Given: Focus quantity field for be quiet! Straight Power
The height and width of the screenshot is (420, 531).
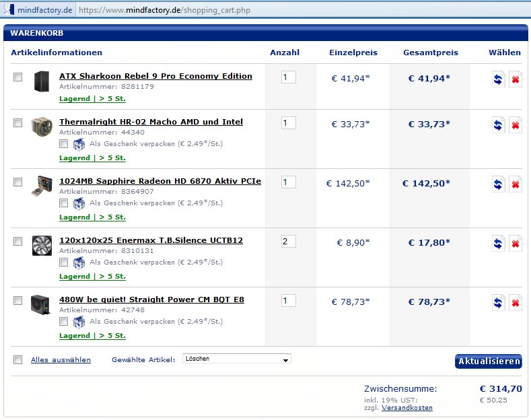Looking at the screenshot, I should point(289,300).
